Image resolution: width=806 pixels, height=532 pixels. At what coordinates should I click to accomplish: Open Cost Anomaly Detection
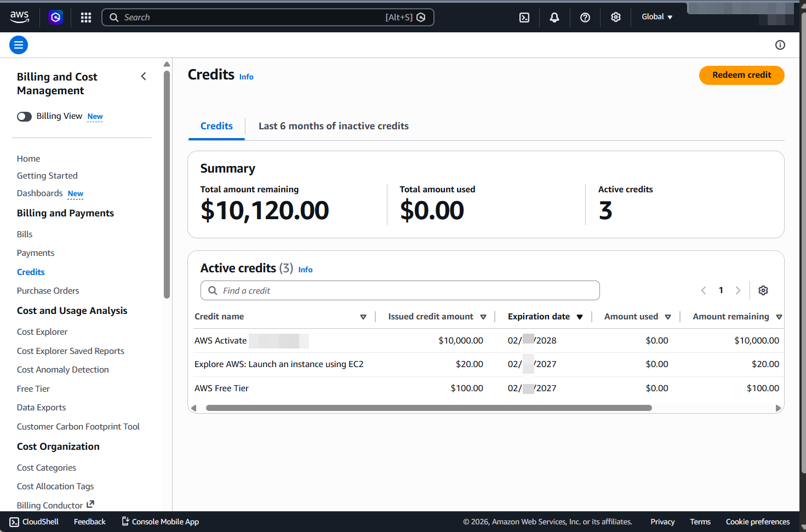(63, 370)
